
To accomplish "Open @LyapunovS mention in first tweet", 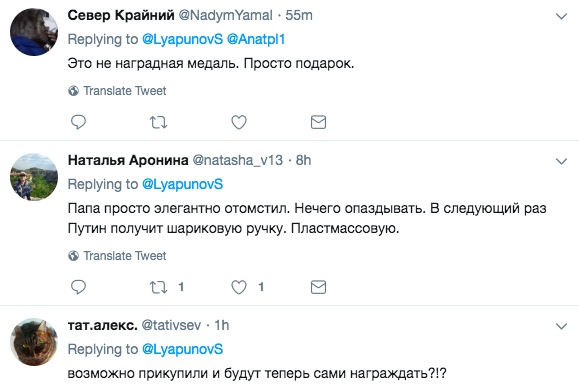I will [182, 39].
